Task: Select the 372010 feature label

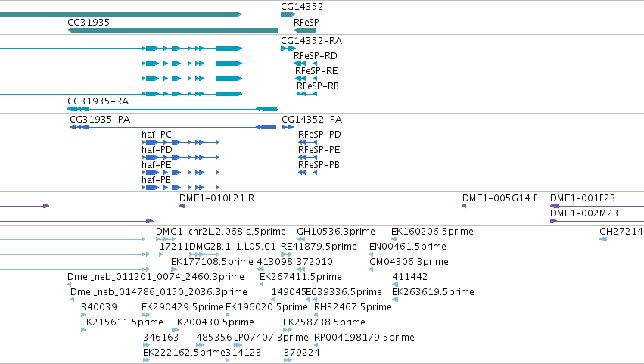Action: point(315,262)
